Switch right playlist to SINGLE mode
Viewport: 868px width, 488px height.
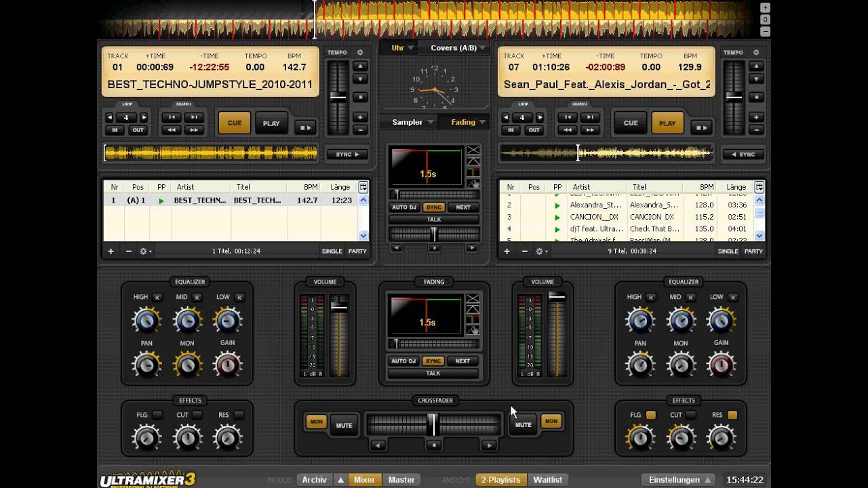[728, 251]
